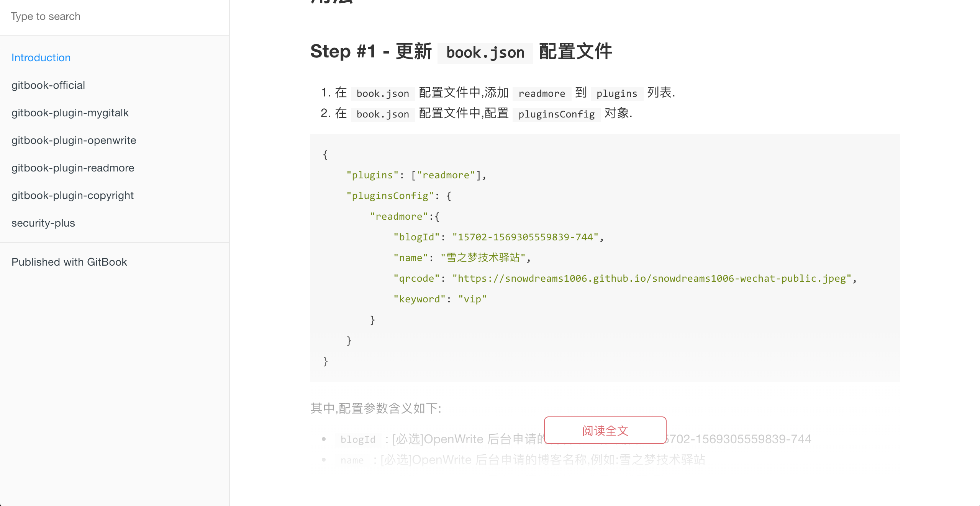Select gitbook-plugin-readmore sidebar entry
The image size is (980, 506).
click(73, 168)
